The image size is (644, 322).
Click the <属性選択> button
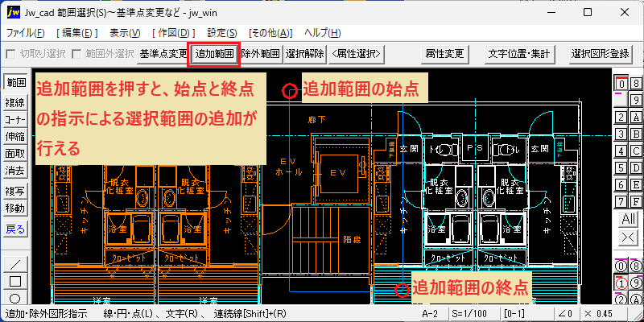(x=357, y=54)
